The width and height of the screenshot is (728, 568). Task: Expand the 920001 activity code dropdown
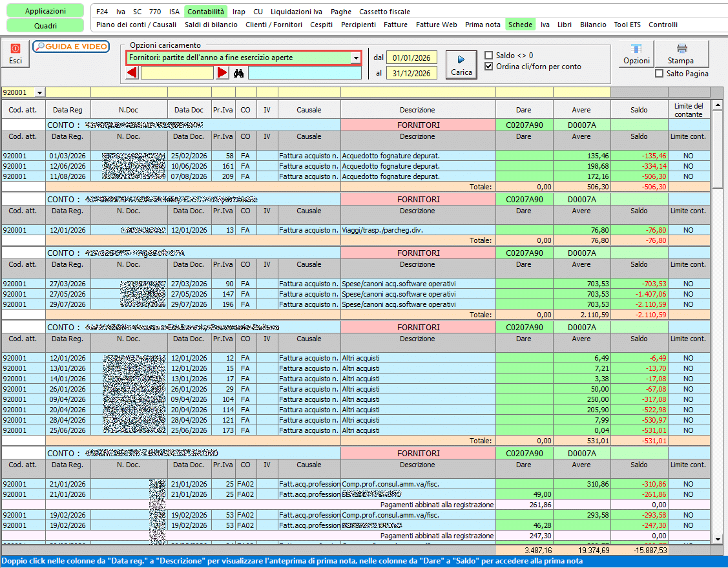pos(39,92)
